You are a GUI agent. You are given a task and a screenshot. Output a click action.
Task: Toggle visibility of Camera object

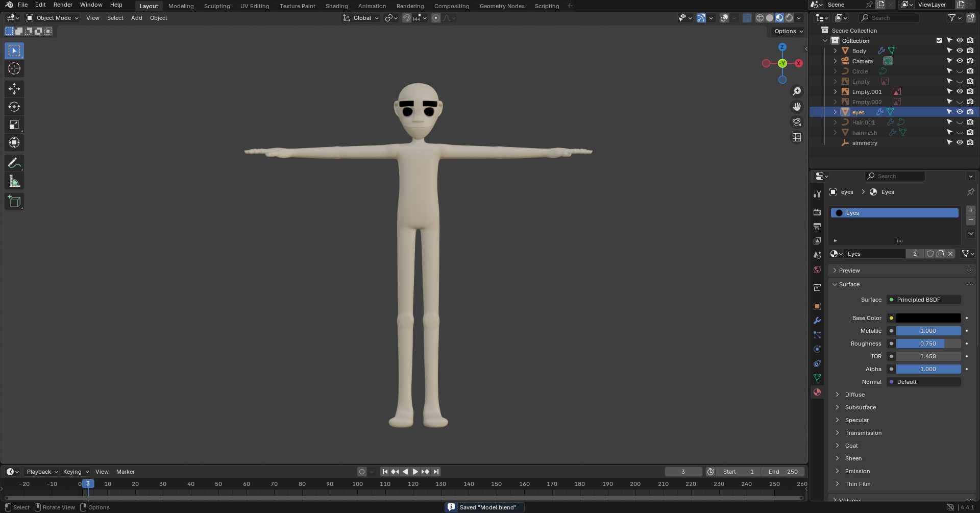[x=960, y=61]
